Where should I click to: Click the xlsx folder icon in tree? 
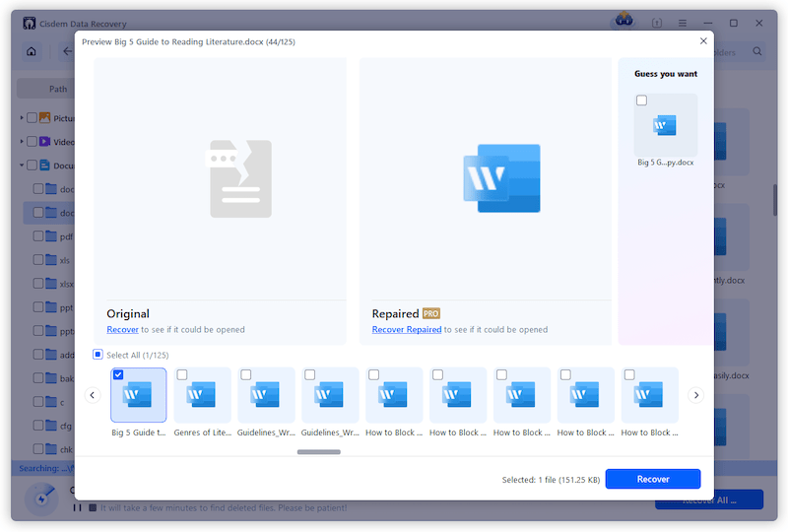(51, 283)
